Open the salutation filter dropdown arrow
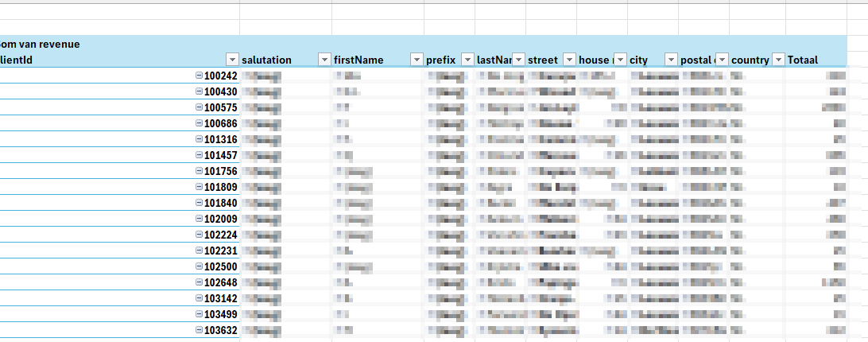 click(324, 60)
